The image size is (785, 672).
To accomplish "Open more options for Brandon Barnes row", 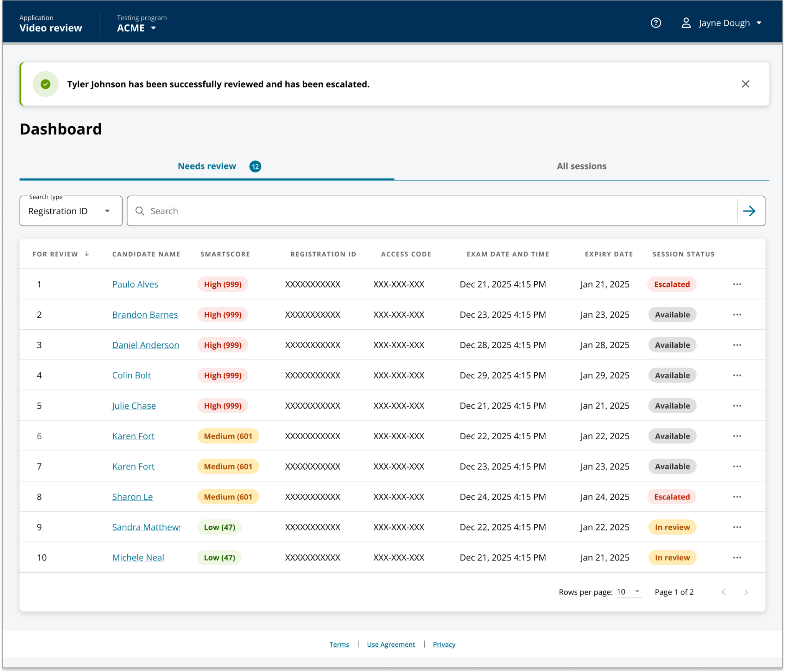I will 737,315.
